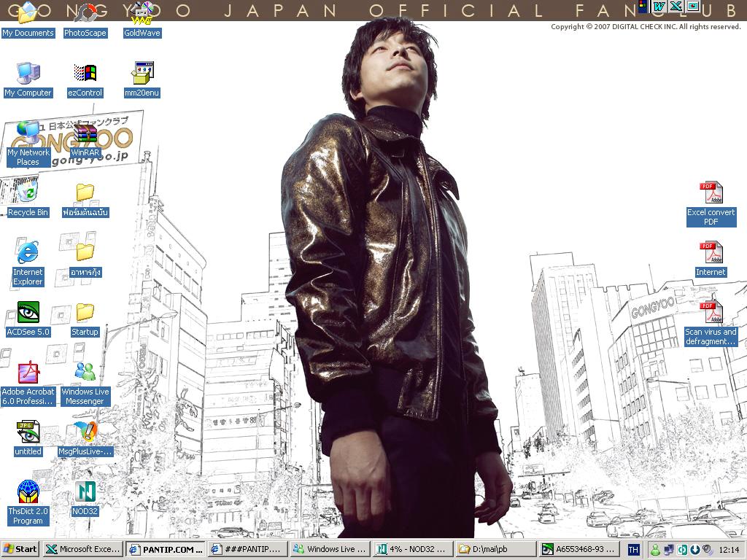
Task: Click the Internet Explorer desktop icon
Action: click(x=28, y=263)
